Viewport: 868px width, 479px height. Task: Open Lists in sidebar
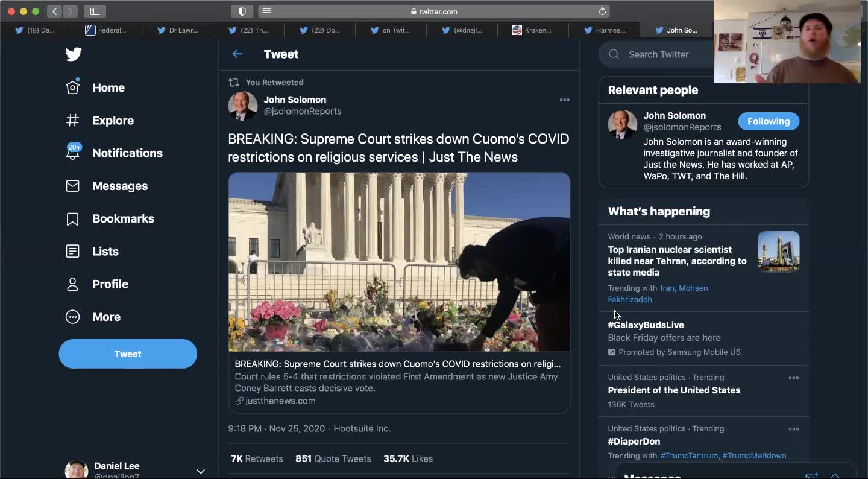[92, 251]
